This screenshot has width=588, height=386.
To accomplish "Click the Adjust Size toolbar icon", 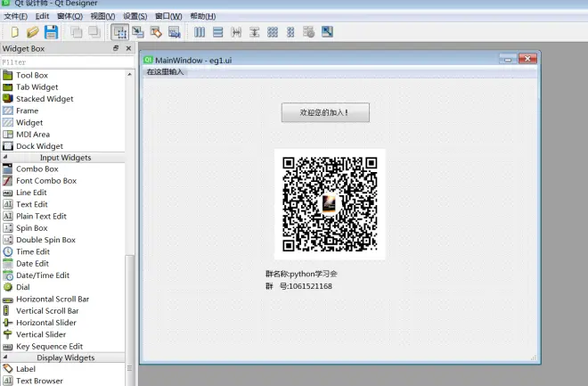I will (x=327, y=32).
